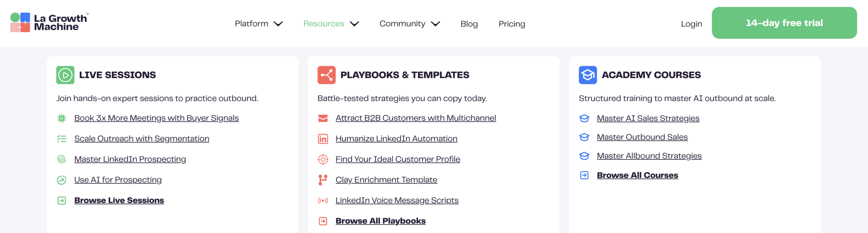
Task: Click the red Playbooks & Templates share icon
Action: (326, 75)
